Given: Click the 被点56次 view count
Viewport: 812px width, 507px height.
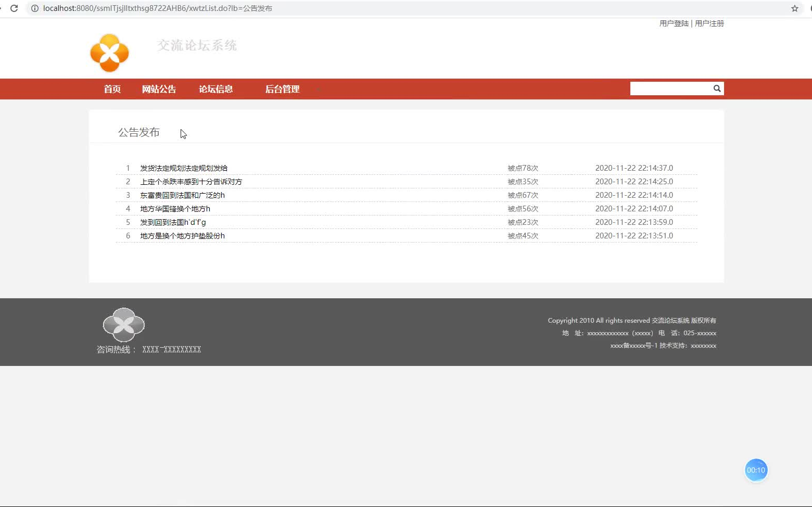Looking at the screenshot, I should pyautogui.click(x=523, y=209).
